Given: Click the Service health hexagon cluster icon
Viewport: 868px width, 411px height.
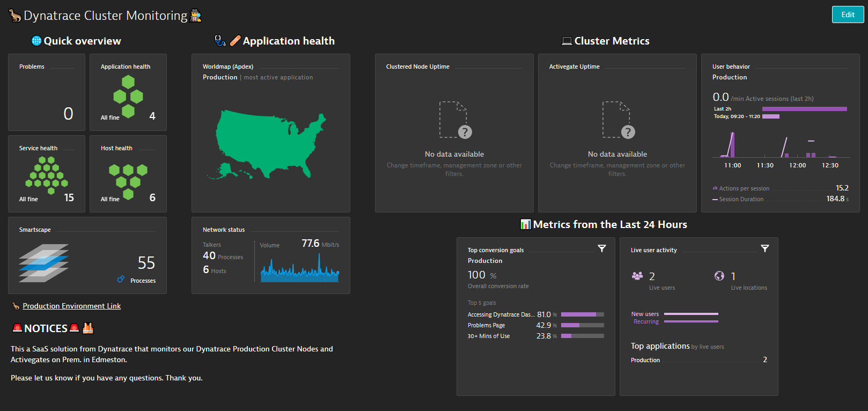Looking at the screenshot, I should (47, 175).
